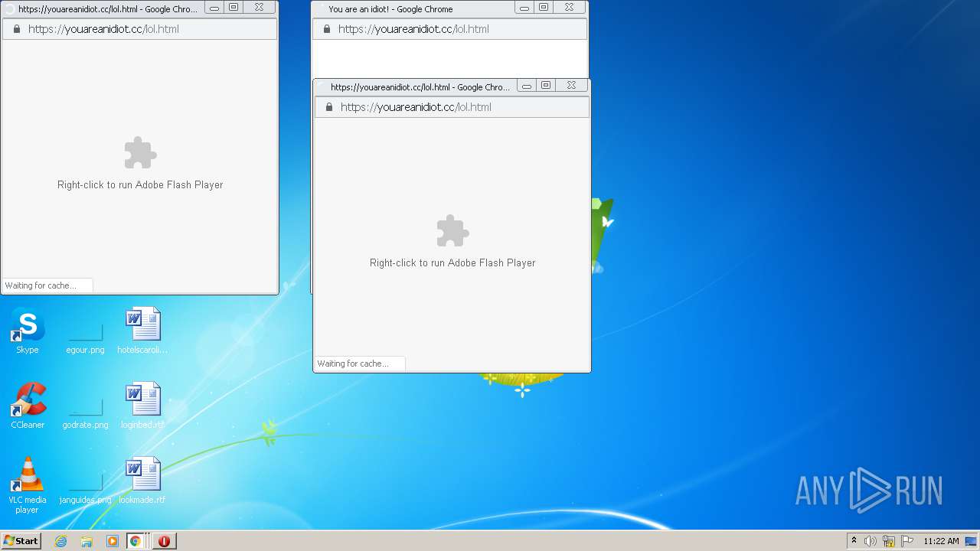Close the "You are an idiot!" window
Image resolution: width=980 pixels, height=551 pixels.
click(570, 8)
